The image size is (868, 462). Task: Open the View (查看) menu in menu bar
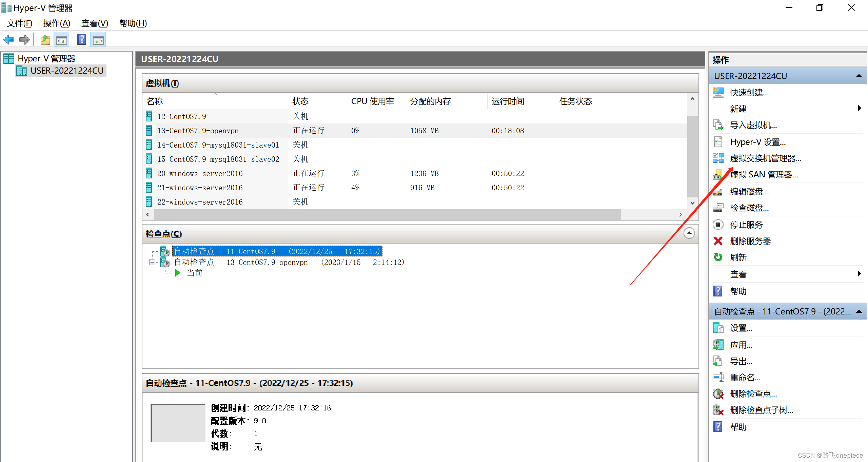coord(95,23)
